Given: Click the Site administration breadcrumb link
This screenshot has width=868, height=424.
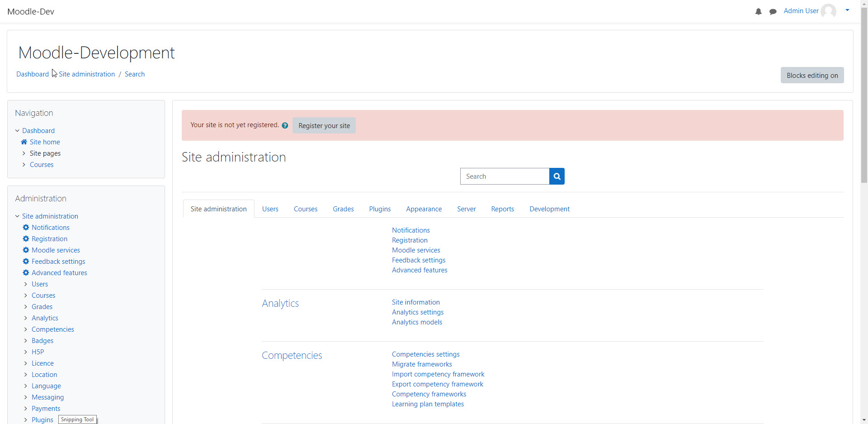Looking at the screenshot, I should tap(87, 74).
